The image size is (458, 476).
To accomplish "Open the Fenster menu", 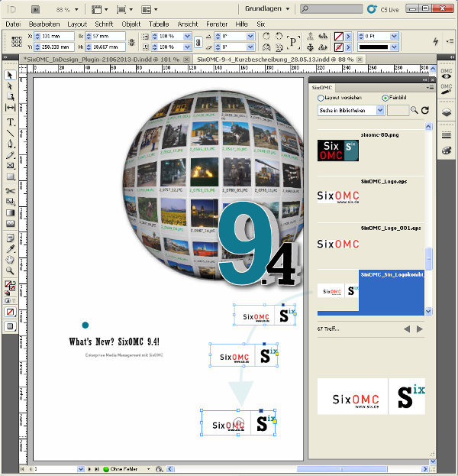I will coord(217,24).
